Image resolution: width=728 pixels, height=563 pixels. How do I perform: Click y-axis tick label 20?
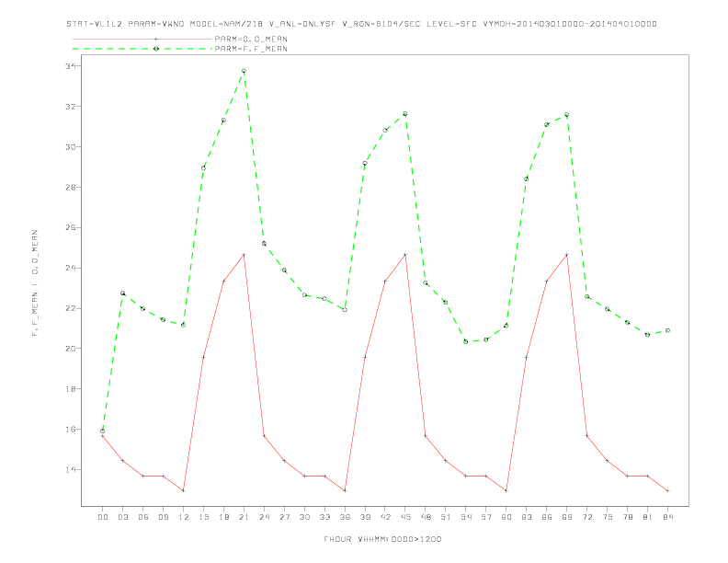(x=71, y=349)
